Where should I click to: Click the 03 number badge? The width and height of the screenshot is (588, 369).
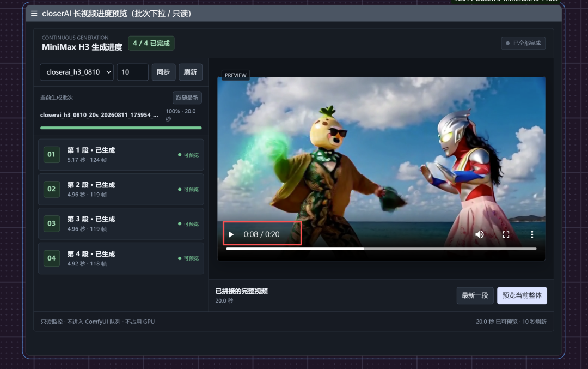(x=51, y=223)
